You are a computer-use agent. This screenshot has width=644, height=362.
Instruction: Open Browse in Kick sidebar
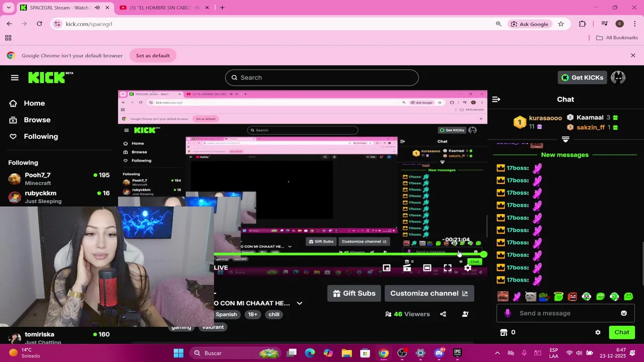pyautogui.click(x=37, y=120)
